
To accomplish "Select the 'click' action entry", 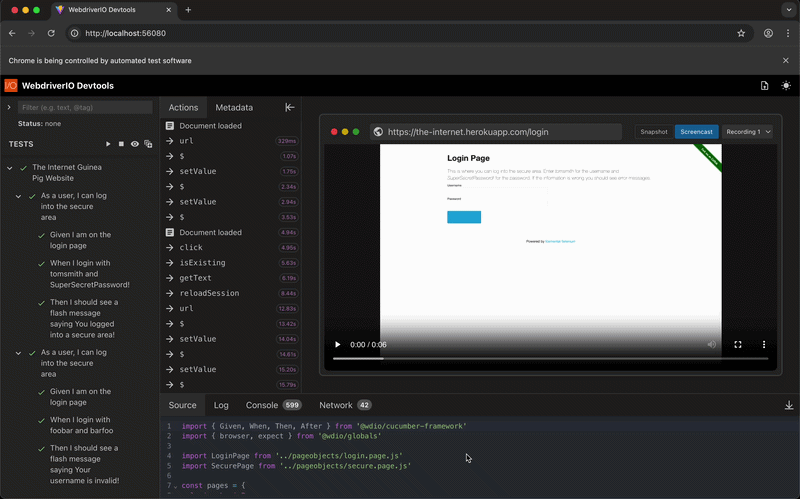I will [231, 247].
